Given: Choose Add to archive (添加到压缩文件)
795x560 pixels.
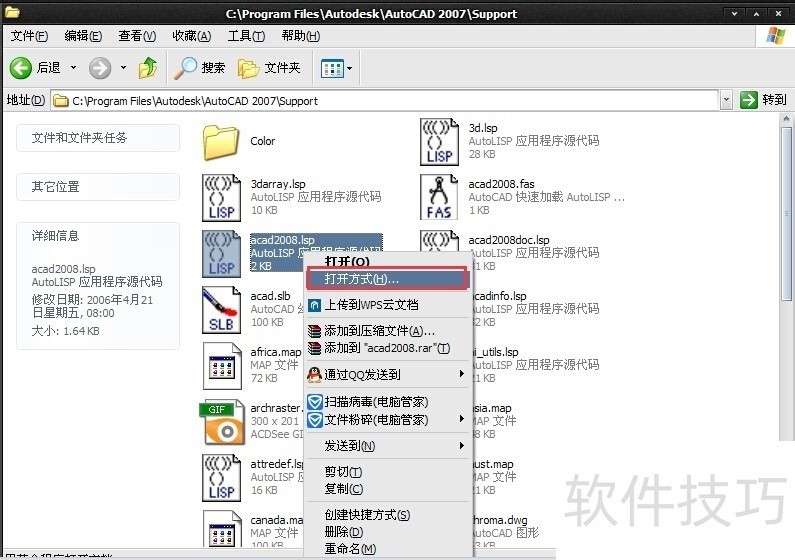Looking at the screenshot, I should [389, 331].
